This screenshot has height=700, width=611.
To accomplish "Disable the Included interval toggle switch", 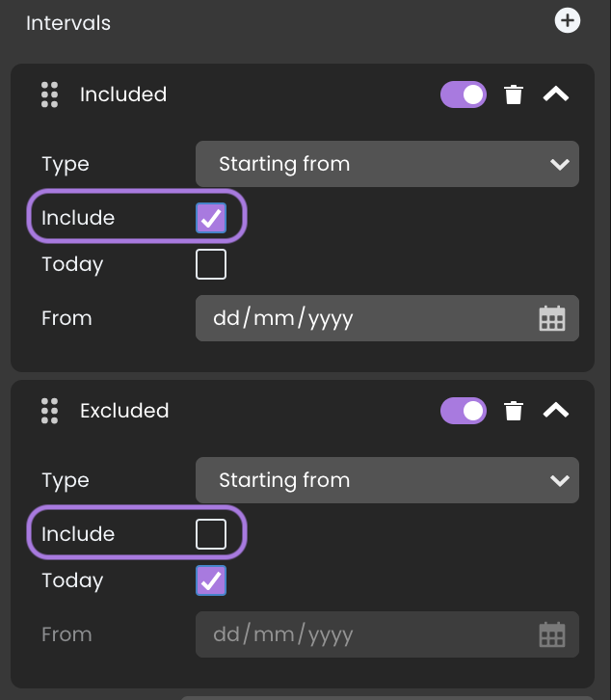I will (x=464, y=94).
